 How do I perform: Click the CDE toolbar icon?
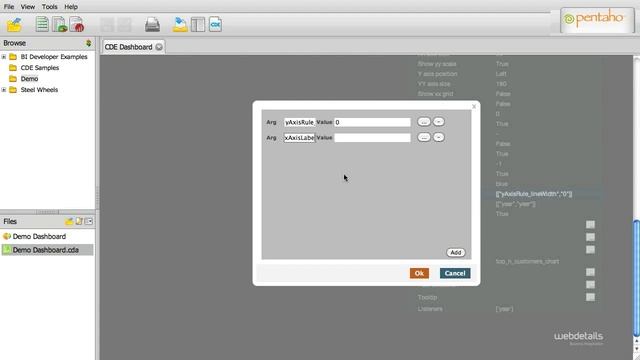(x=216, y=24)
